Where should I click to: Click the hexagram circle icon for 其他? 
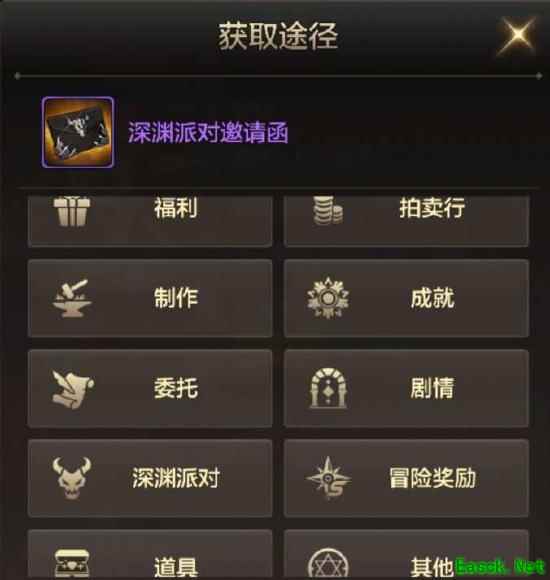point(328,564)
